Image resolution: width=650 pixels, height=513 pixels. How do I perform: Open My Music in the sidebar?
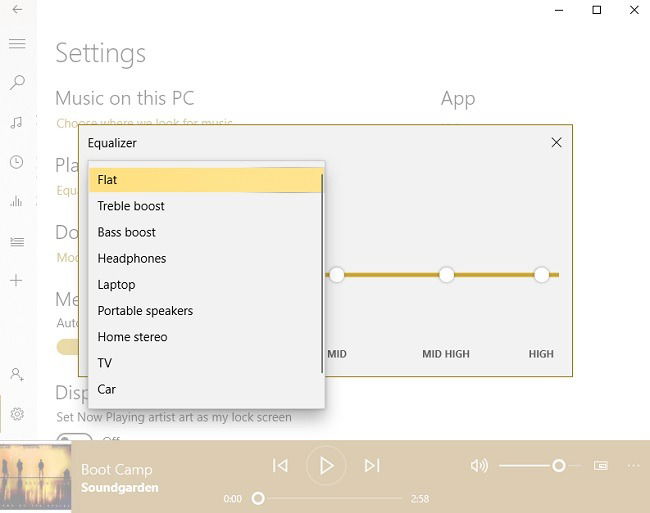(x=17, y=122)
